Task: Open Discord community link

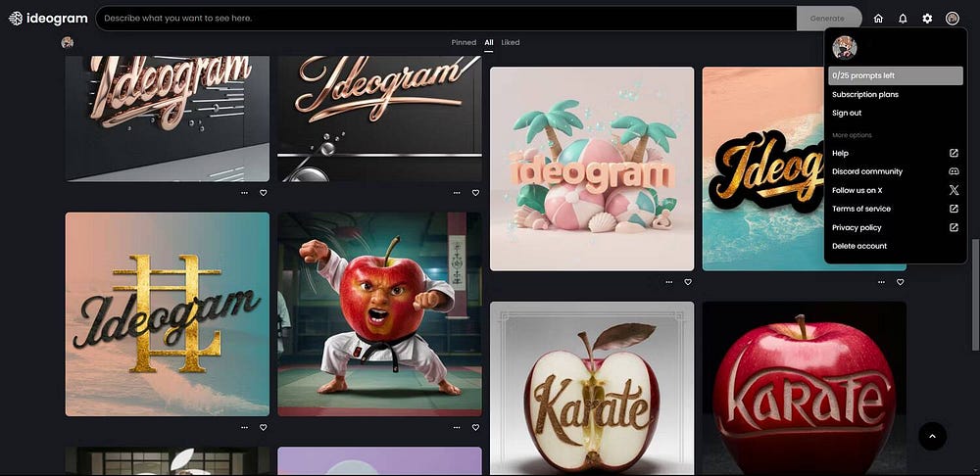Action: 867,171
